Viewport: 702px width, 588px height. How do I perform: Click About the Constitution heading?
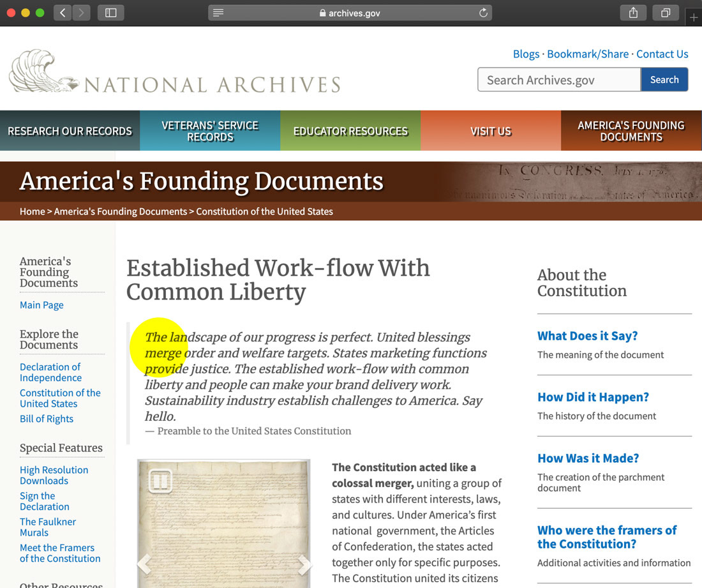[582, 283]
